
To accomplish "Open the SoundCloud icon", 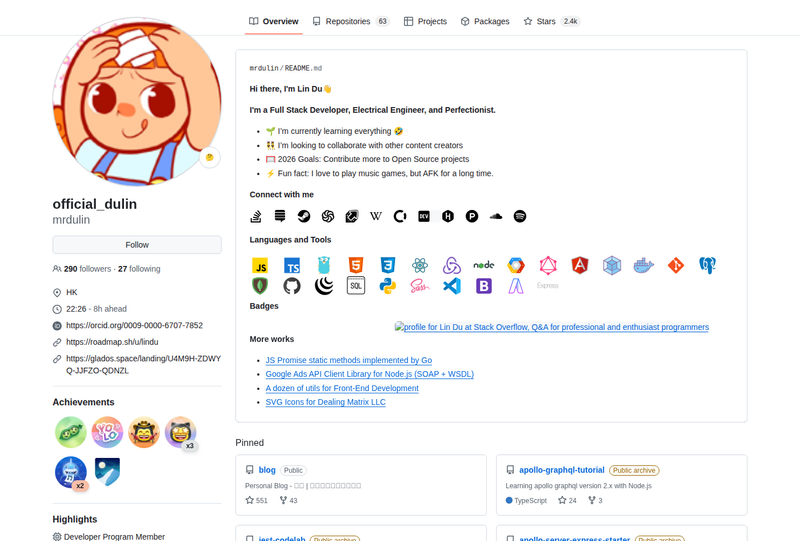I will (496, 216).
